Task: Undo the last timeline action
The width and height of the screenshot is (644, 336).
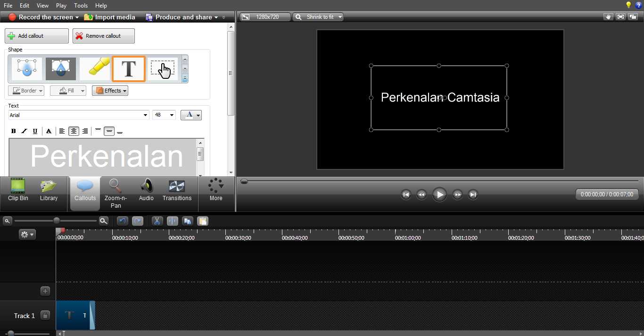Action: click(x=123, y=221)
